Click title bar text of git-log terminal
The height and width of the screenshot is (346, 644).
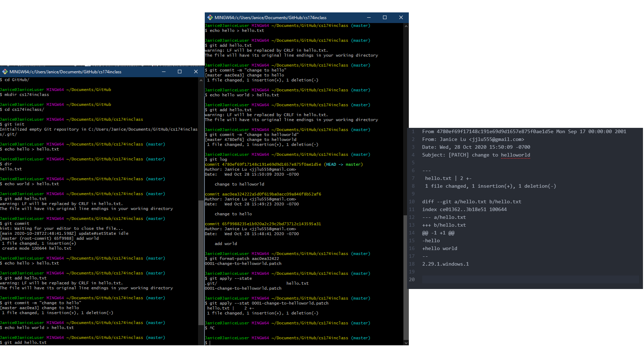pyautogui.click(x=271, y=17)
